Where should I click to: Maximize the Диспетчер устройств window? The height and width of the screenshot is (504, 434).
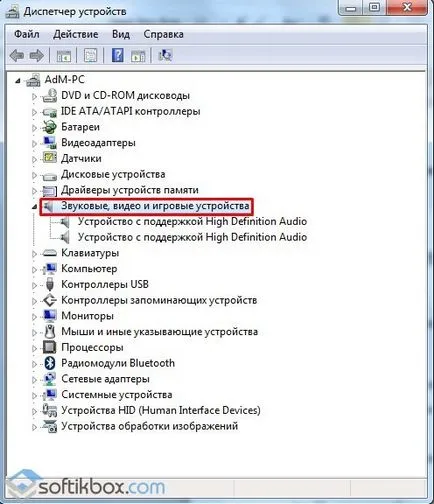(x=374, y=7)
